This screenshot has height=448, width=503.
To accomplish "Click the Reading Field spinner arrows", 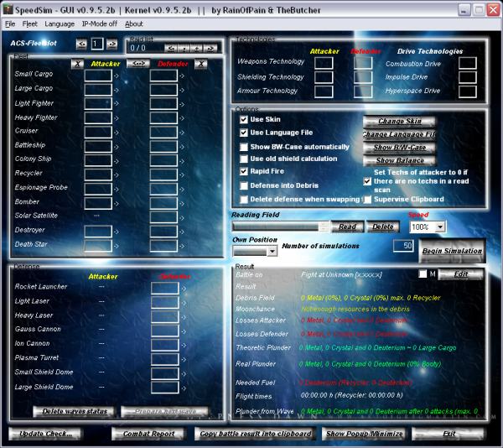I will [x=324, y=227].
